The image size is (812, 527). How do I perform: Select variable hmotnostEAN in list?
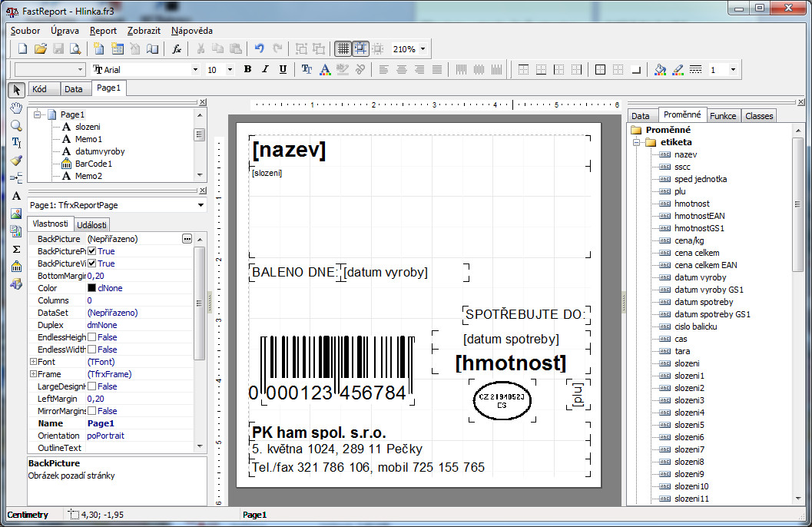699,216
